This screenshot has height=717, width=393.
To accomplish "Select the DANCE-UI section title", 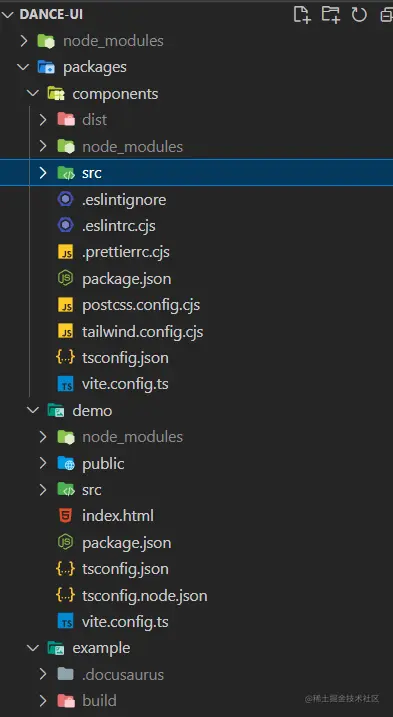I will point(51,15).
